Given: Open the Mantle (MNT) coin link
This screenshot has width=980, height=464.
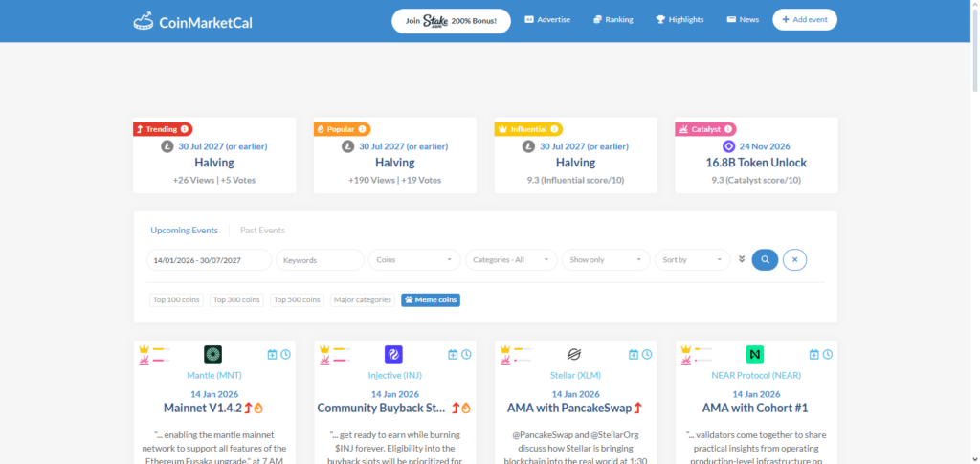Looking at the screenshot, I should point(214,375).
